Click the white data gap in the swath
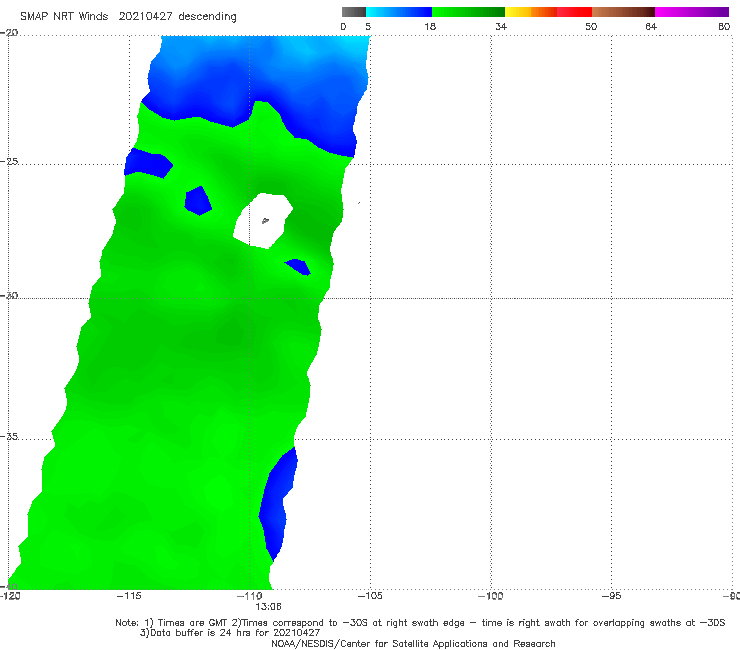Viewport: 740px width, 650px height. [263, 220]
